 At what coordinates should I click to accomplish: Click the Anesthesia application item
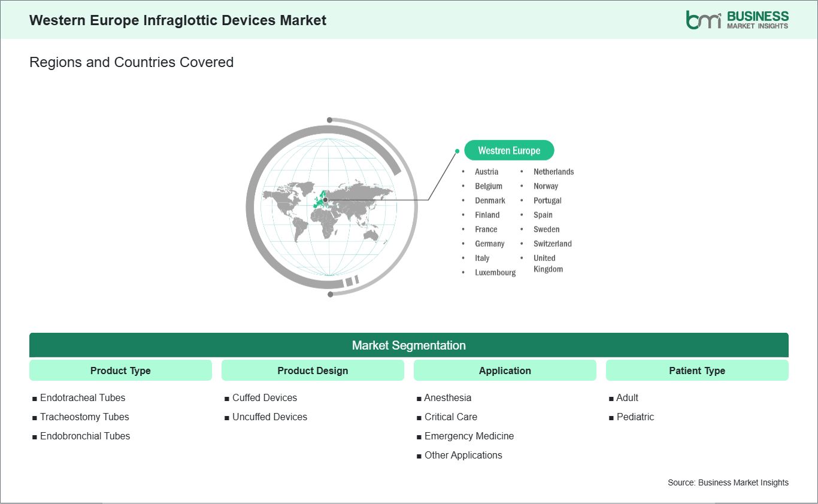pos(448,397)
